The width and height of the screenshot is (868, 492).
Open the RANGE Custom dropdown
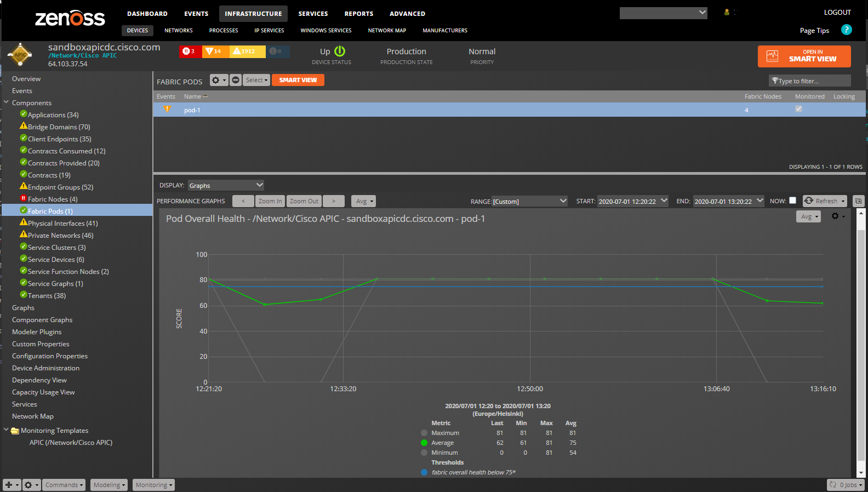[529, 201]
